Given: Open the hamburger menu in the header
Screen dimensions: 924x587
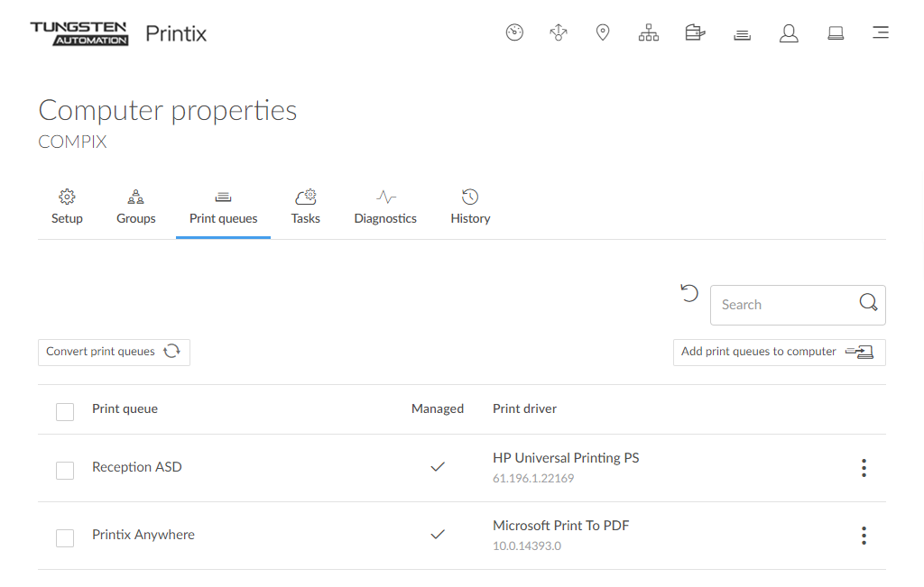Looking at the screenshot, I should click(881, 33).
